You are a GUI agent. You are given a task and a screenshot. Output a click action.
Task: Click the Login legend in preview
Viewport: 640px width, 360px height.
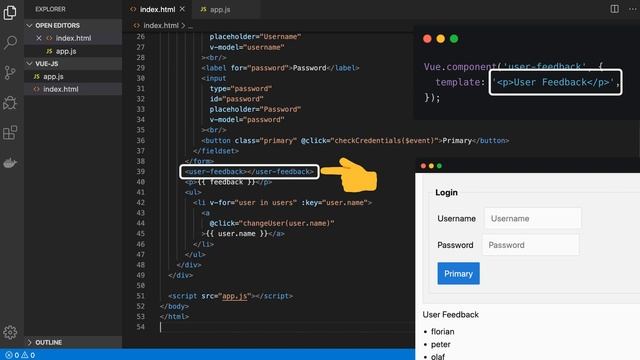click(x=446, y=192)
